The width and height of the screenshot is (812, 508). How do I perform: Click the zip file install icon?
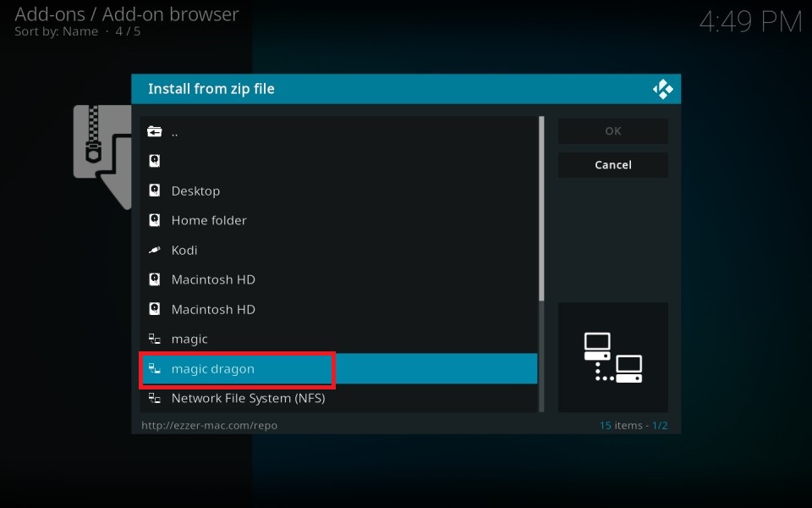[x=102, y=157]
